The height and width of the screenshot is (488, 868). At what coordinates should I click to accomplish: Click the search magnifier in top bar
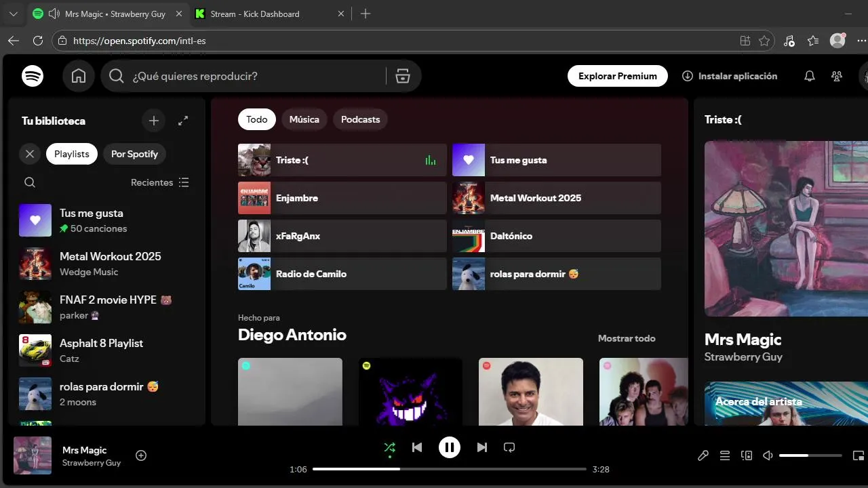[x=117, y=76]
